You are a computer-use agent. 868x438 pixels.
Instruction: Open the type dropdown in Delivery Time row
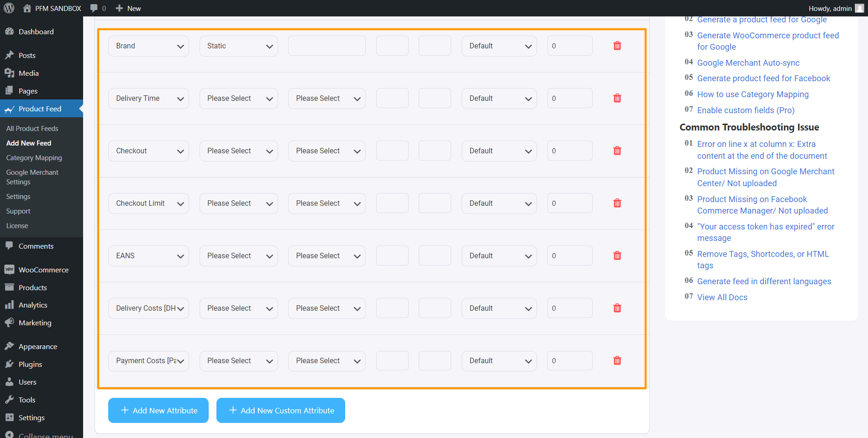tap(239, 99)
